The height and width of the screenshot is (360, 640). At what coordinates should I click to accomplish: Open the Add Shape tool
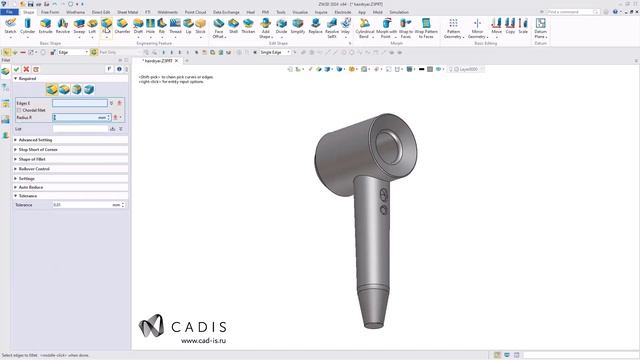265,29
